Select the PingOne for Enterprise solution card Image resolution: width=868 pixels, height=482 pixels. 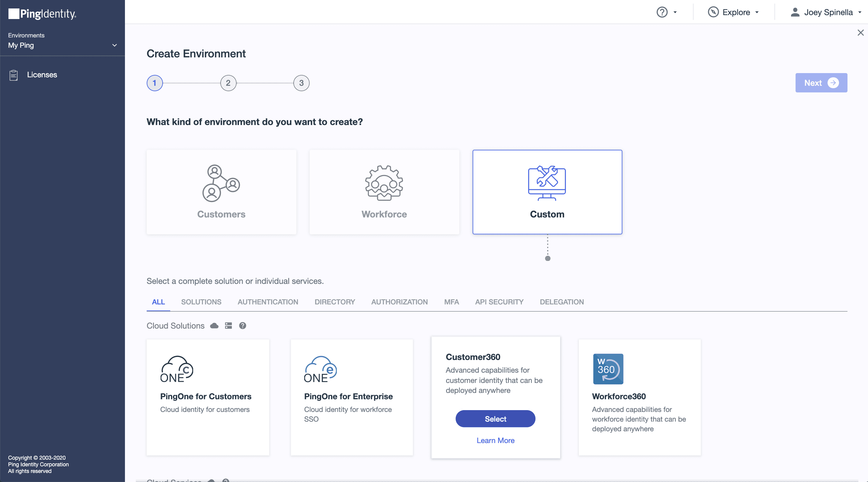click(x=351, y=397)
